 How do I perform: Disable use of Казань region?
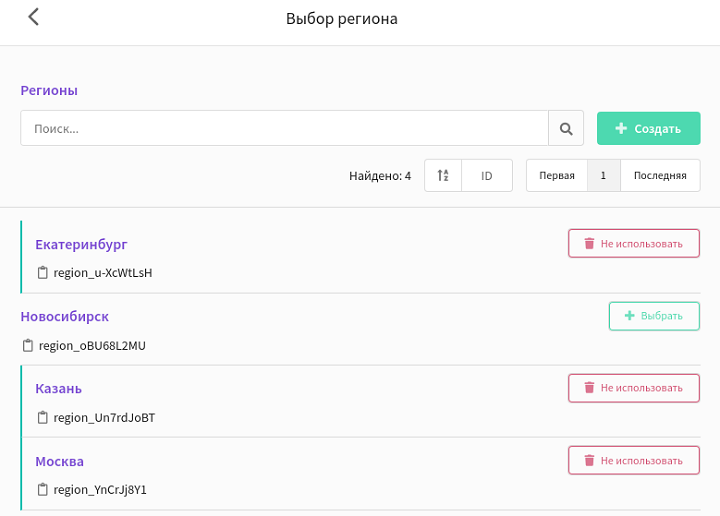(634, 388)
